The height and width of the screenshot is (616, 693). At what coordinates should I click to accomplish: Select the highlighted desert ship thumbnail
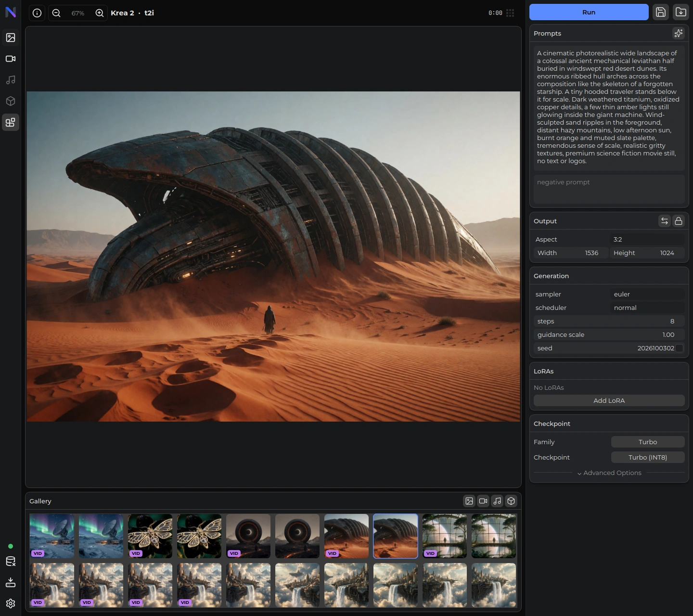click(396, 536)
